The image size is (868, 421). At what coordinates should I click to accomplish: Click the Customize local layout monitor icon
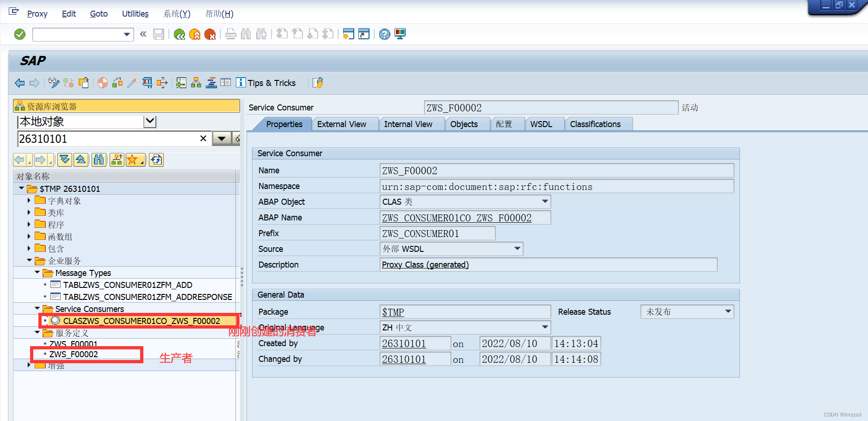(400, 34)
